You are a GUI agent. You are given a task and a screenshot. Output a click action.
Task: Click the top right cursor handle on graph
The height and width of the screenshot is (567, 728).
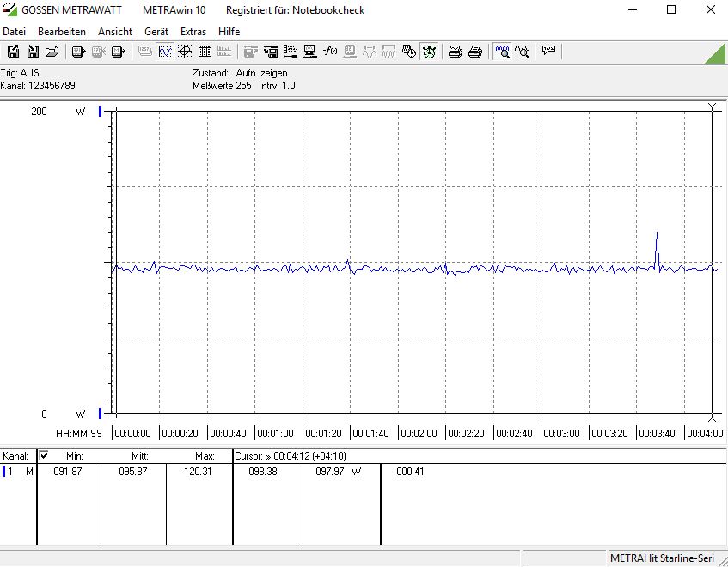click(x=713, y=107)
